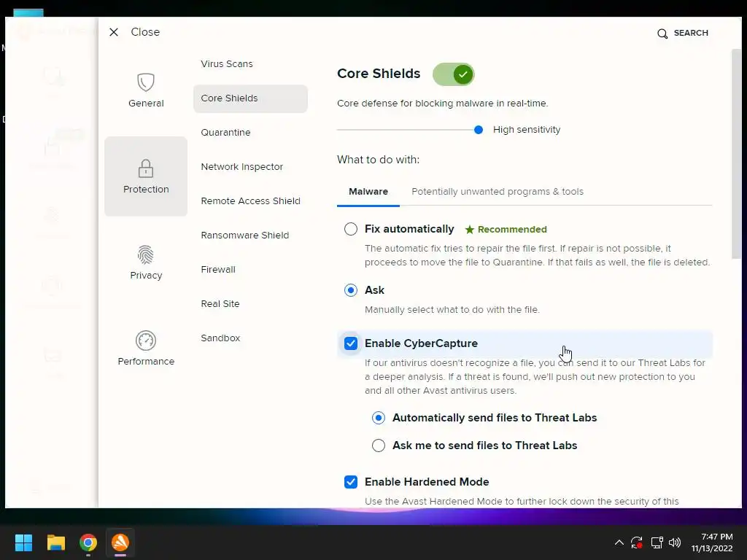Open Remote Access Shield settings
The height and width of the screenshot is (560, 747).
tap(251, 201)
